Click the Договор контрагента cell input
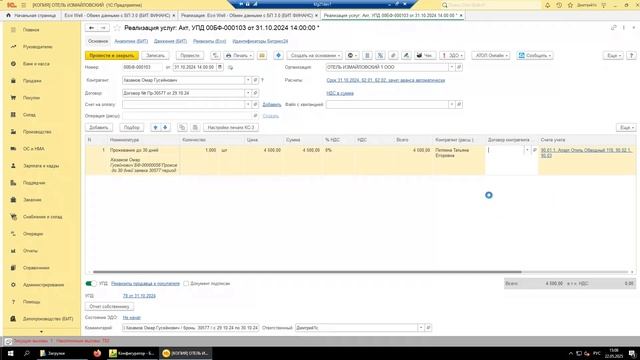 coord(505,150)
